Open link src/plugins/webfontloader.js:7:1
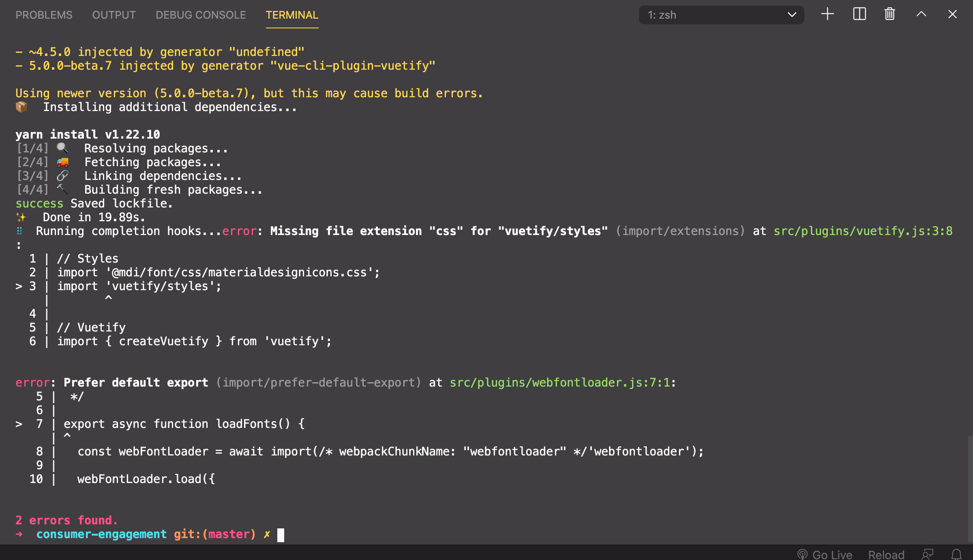 [x=560, y=383]
